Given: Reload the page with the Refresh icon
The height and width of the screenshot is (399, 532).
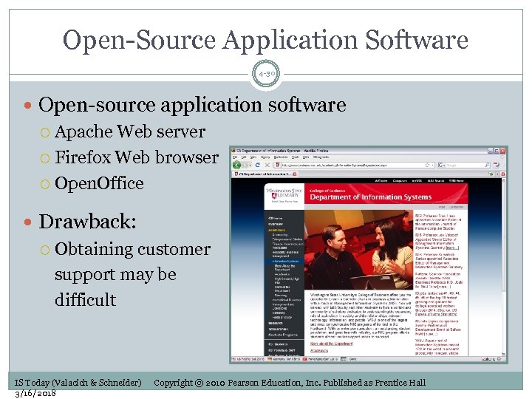Looking at the screenshot, I should click(258, 165).
